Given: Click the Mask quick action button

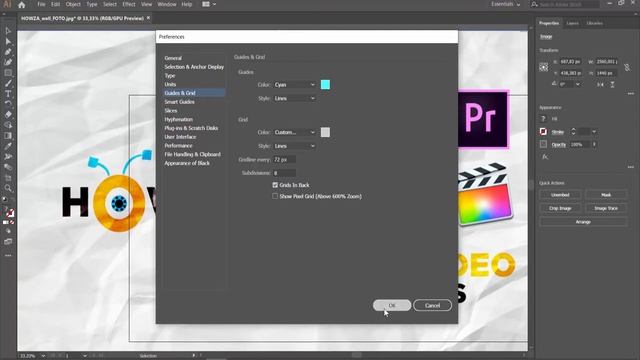Looking at the screenshot, I should click(x=606, y=195).
